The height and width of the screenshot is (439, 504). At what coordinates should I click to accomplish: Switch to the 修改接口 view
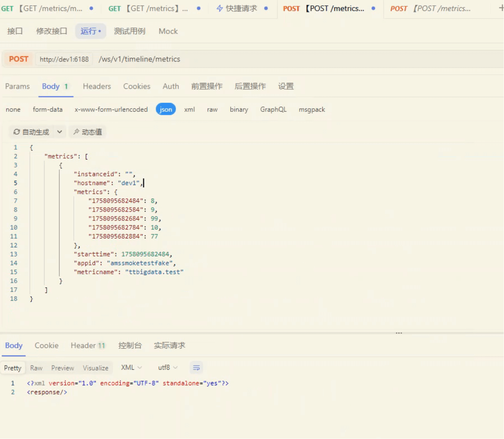pos(51,31)
